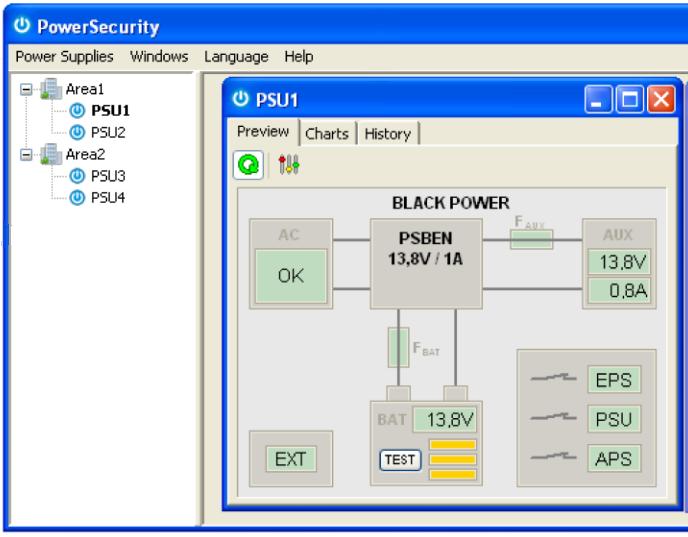Minimize the PSU1 window

pos(598,99)
